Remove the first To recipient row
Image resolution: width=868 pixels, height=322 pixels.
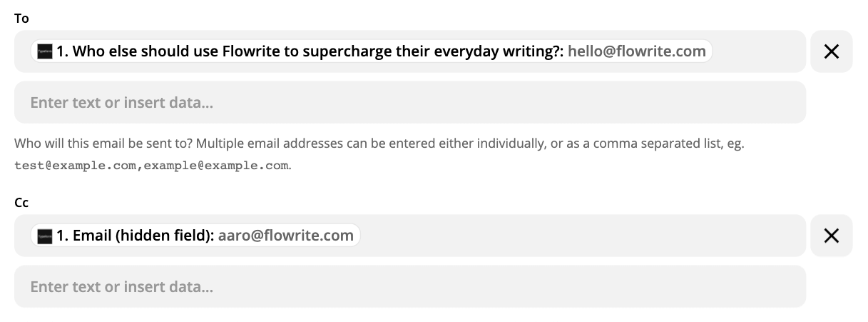(831, 51)
